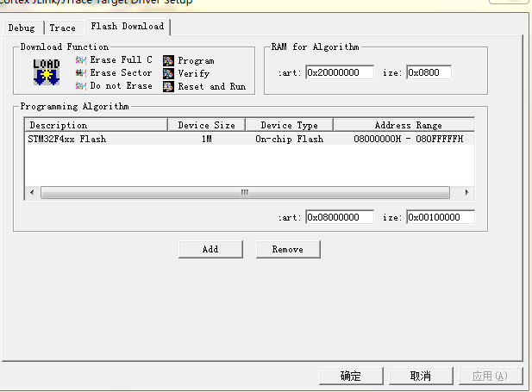The image size is (532, 392).
Task: Click the Description column header
Action: pyautogui.click(x=97, y=125)
